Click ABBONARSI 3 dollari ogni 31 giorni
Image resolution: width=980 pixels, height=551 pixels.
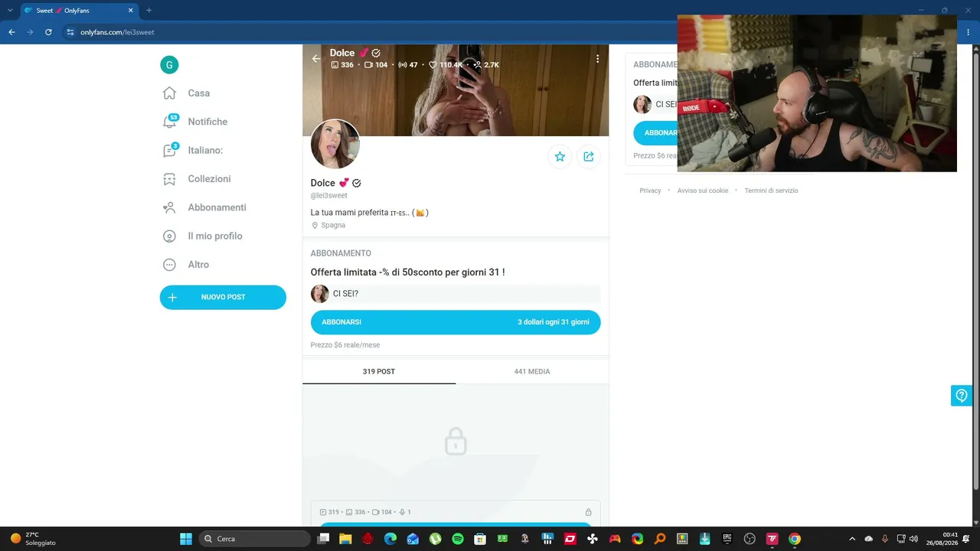tap(456, 322)
